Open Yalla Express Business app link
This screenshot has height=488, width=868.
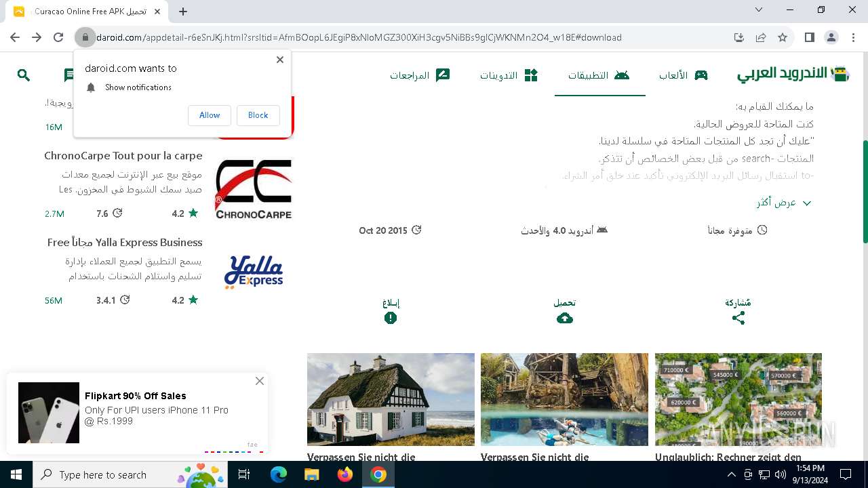[x=125, y=243]
